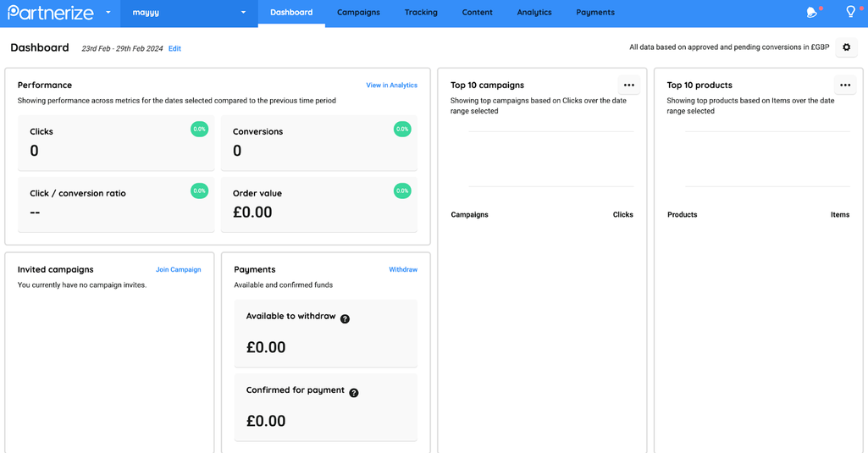The image size is (868, 453).
Task: Click the Available to withdraw £0.00 amount
Action: [x=266, y=347]
